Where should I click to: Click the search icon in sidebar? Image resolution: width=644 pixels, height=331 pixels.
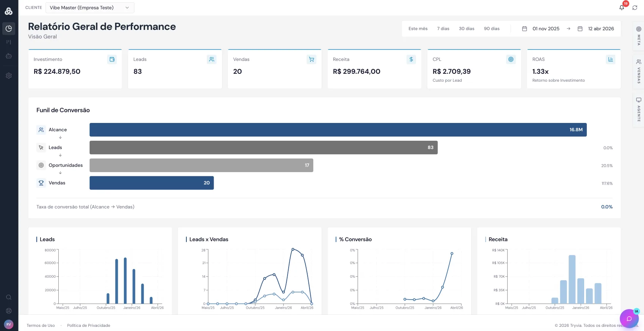click(9, 297)
